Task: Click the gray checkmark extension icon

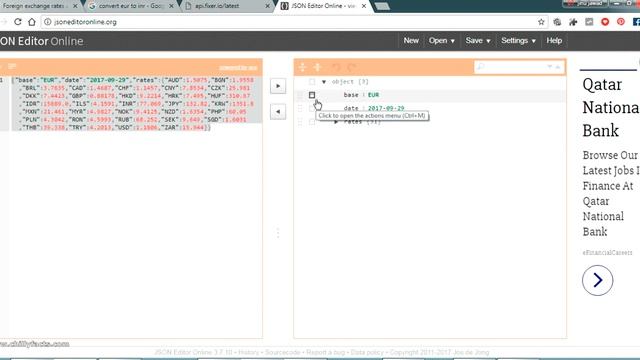Action: tap(589, 22)
